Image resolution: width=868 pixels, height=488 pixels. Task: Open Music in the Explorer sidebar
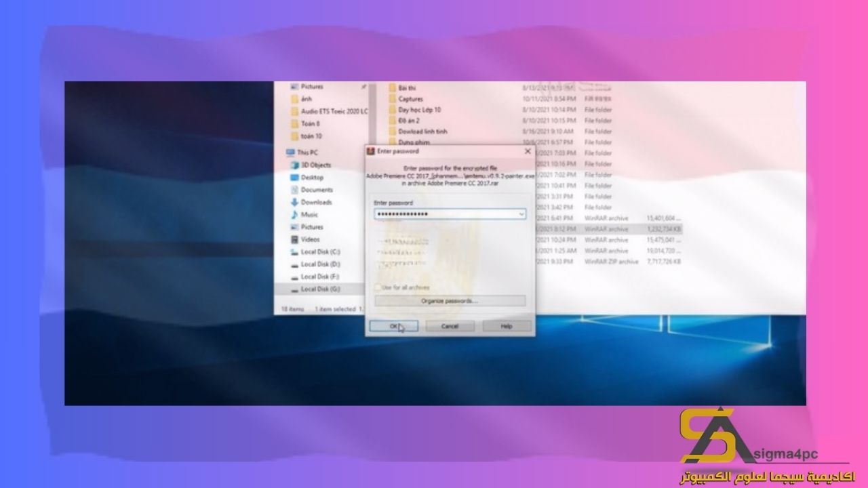click(x=309, y=215)
